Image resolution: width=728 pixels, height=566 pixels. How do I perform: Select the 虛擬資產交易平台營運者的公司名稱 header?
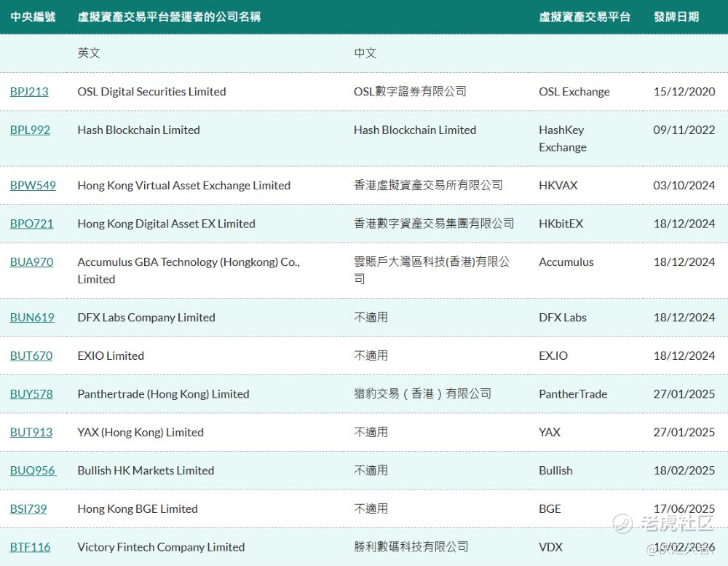point(169,17)
